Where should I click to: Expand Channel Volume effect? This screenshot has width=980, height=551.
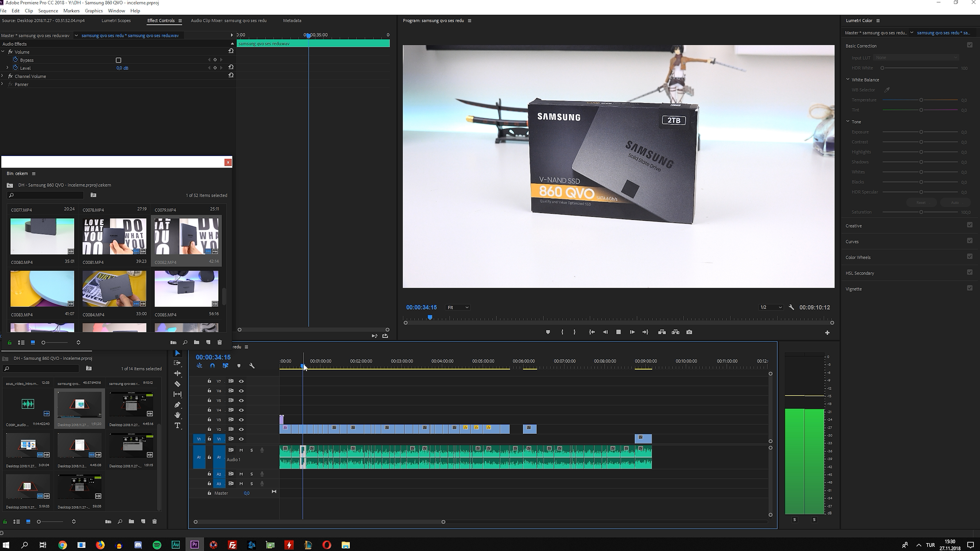coord(3,76)
